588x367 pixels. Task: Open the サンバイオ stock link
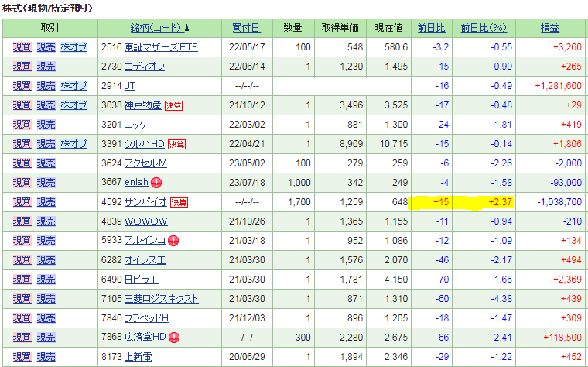click(x=145, y=202)
